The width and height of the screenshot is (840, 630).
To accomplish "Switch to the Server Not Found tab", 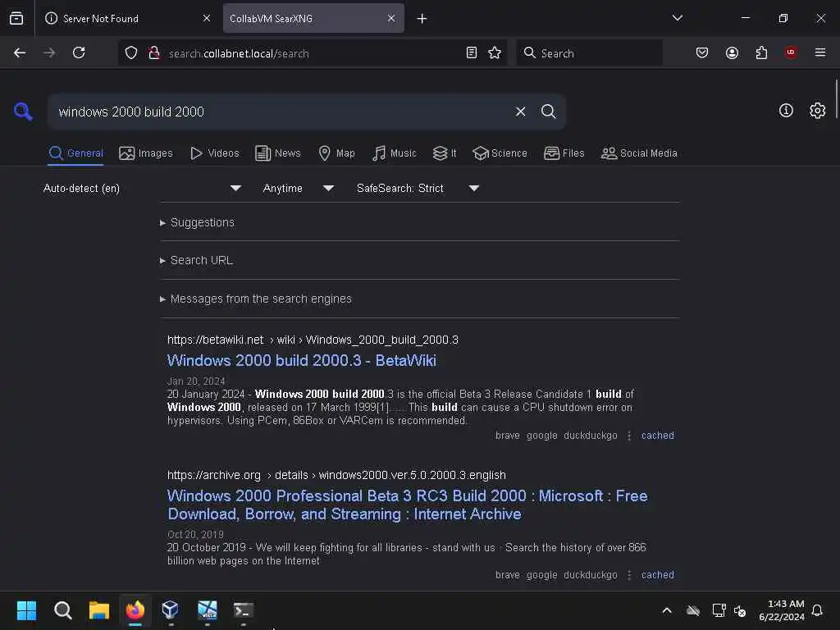I will point(127,18).
